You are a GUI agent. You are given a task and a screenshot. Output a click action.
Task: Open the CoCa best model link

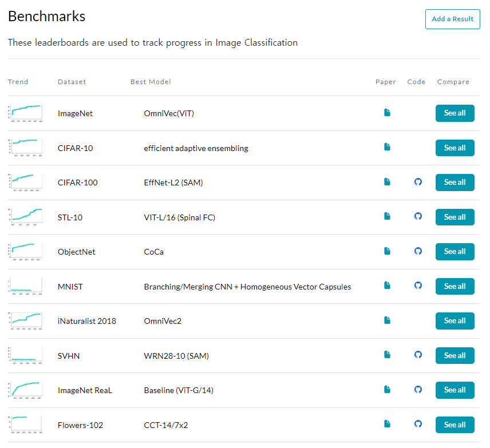point(153,252)
